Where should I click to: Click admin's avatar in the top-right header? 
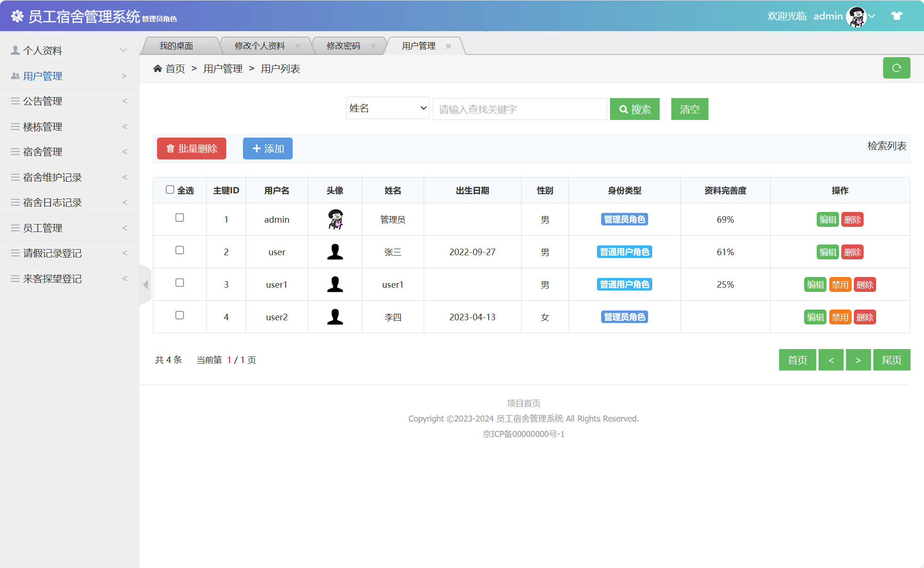857,15
